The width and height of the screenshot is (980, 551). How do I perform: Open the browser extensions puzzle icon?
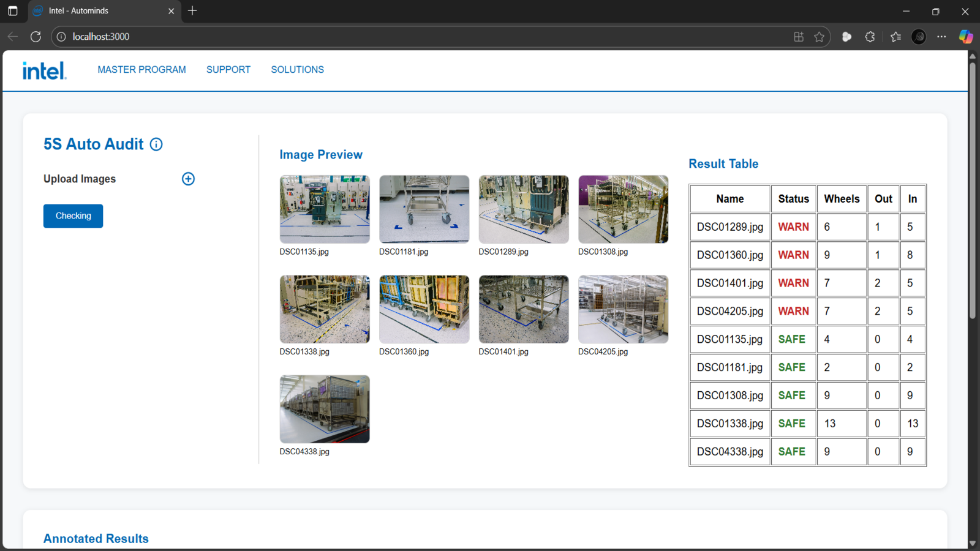(x=870, y=37)
